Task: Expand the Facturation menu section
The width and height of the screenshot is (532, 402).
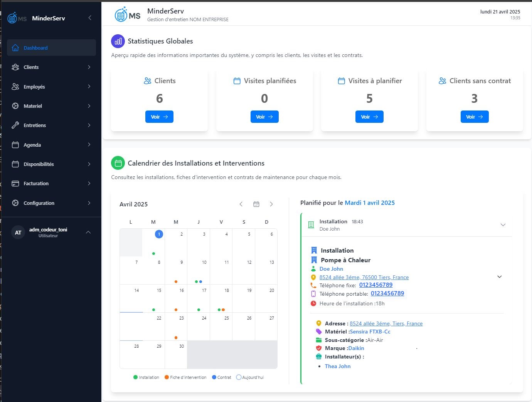Action: (x=51, y=183)
